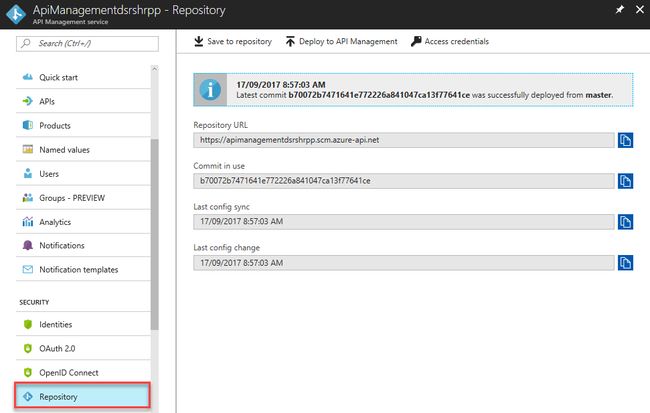
Task: Close the Repository blade
Action: [640, 10]
